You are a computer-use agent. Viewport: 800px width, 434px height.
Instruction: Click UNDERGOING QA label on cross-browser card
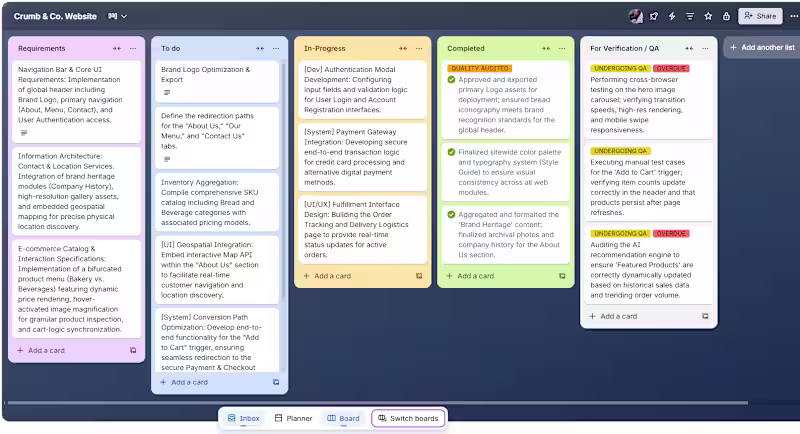coord(620,68)
